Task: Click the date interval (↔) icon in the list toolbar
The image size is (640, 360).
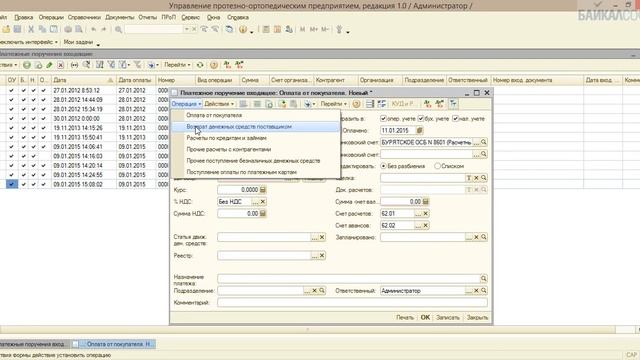Action: tap(74, 65)
